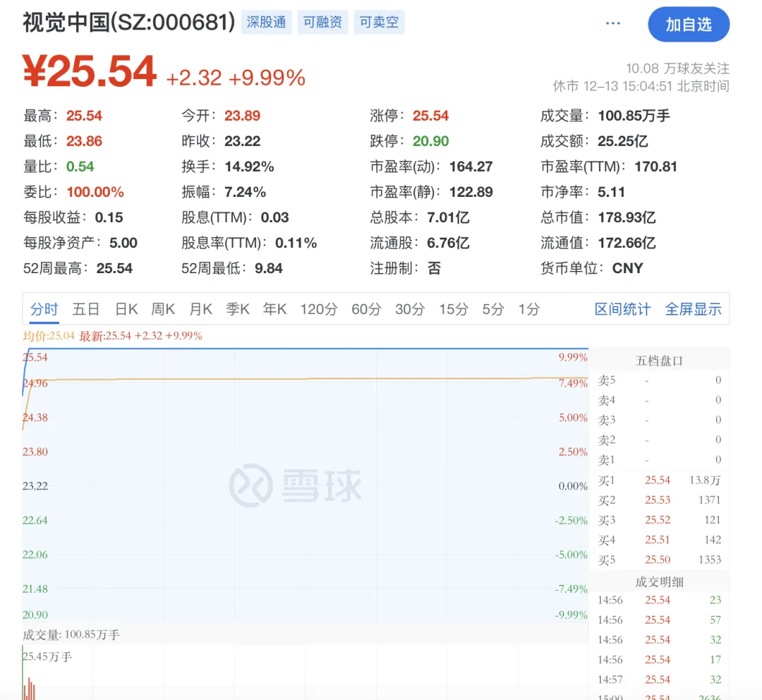Switch to the 年K chart tab
This screenshot has height=700, width=762.
point(274,309)
